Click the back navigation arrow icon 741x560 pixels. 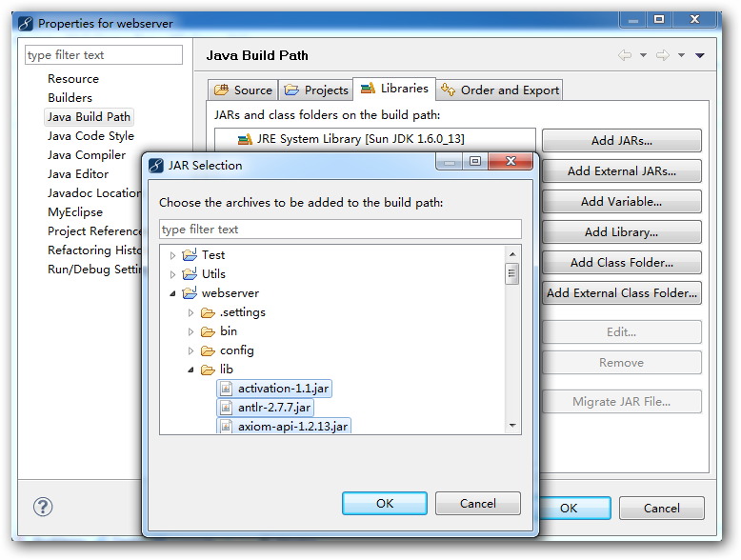point(625,55)
